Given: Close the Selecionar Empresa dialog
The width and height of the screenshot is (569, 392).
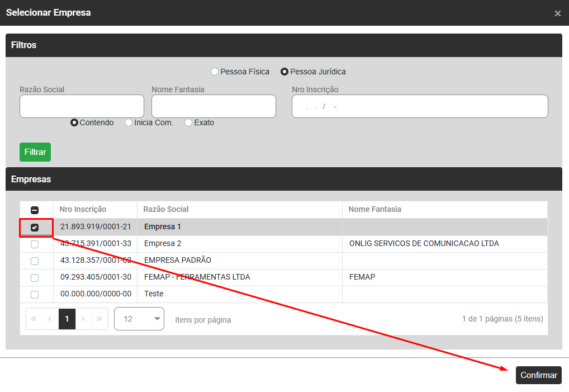Looking at the screenshot, I should 557,13.
